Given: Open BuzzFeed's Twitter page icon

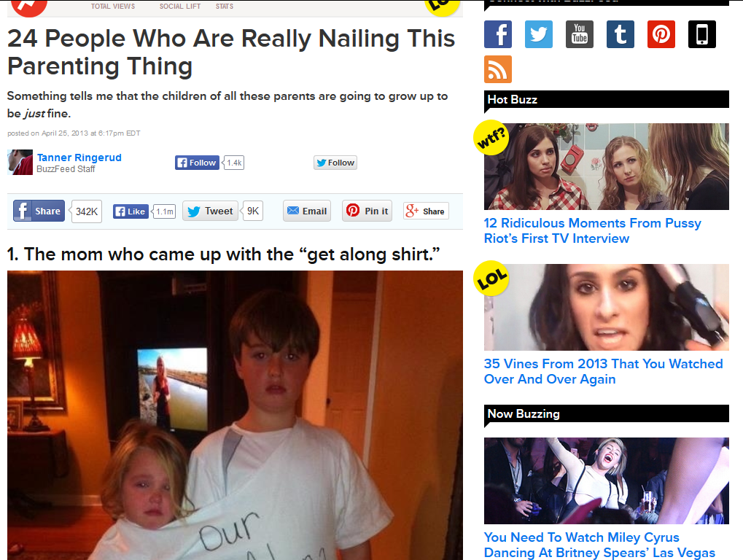Looking at the screenshot, I should pos(539,34).
